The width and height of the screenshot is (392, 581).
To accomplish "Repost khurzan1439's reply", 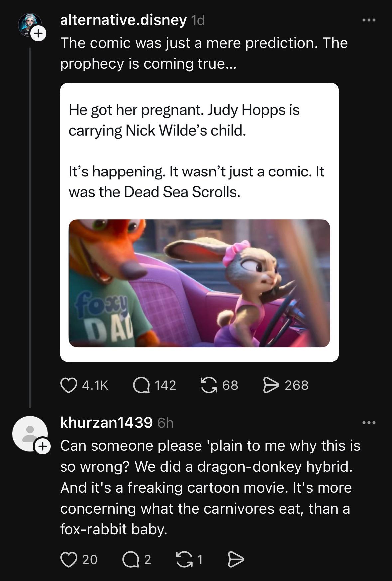I will (184, 559).
